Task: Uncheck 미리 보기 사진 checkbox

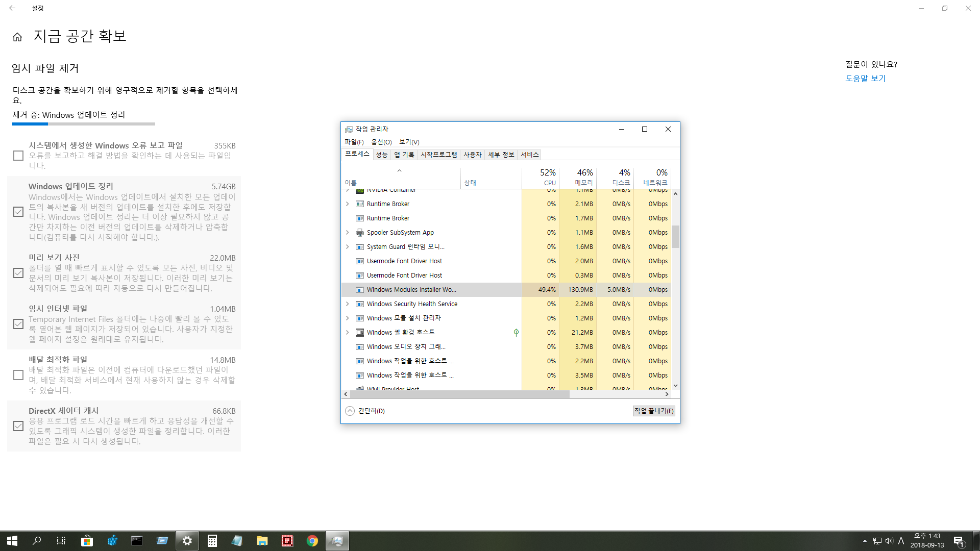Action: [18, 273]
